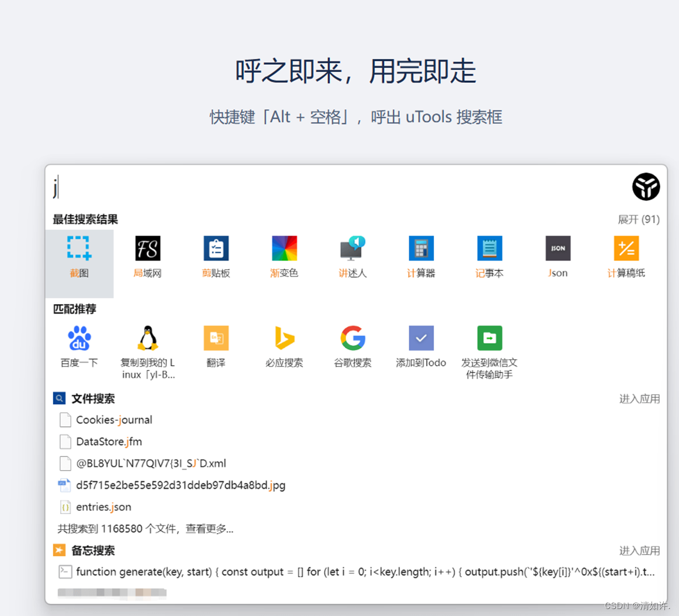This screenshot has width=679, height=616.
Task: Click 进入应用 next to 文件搜索
Action: [640, 399]
